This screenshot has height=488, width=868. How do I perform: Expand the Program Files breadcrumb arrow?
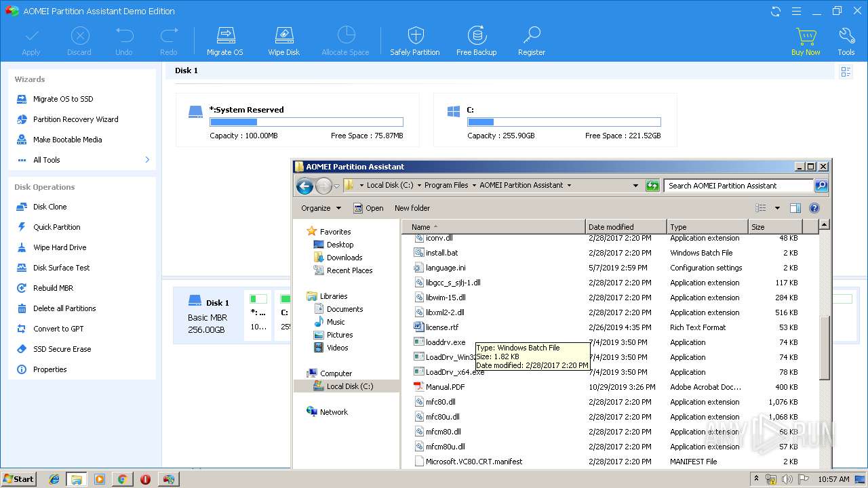point(474,186)
